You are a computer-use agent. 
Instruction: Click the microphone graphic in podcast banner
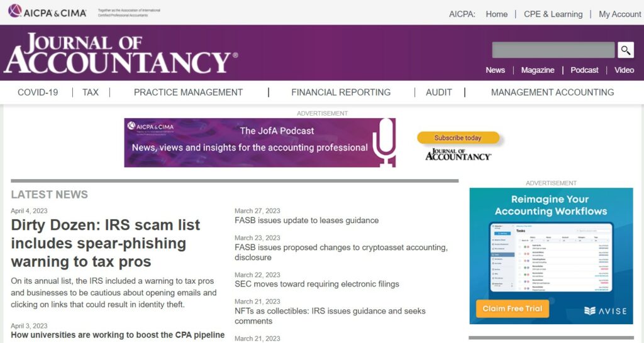click(384, 143)
